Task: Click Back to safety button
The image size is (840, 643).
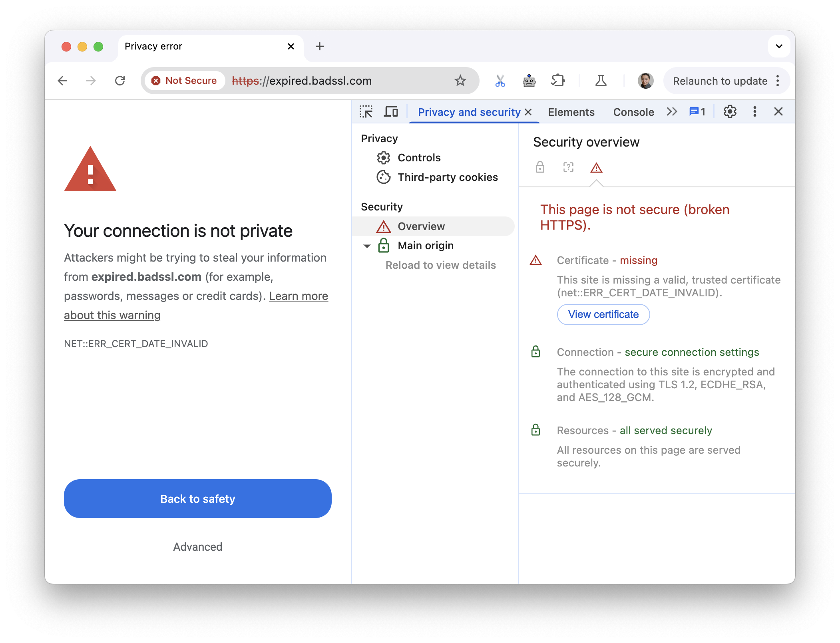Action: (197, 499)
